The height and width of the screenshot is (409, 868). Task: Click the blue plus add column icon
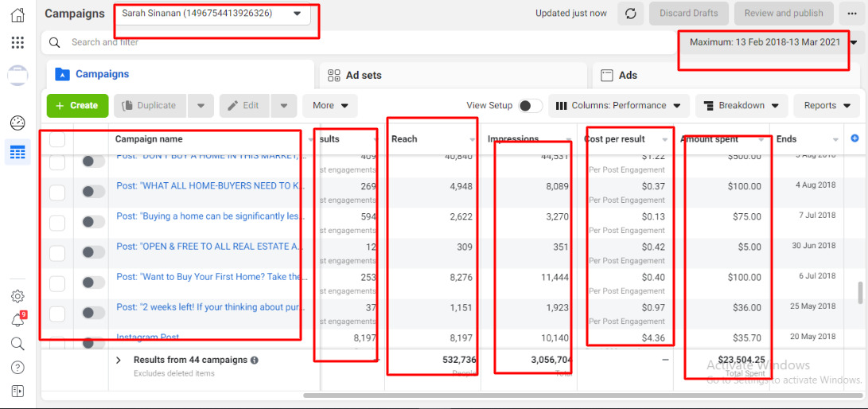click(855, 138)
